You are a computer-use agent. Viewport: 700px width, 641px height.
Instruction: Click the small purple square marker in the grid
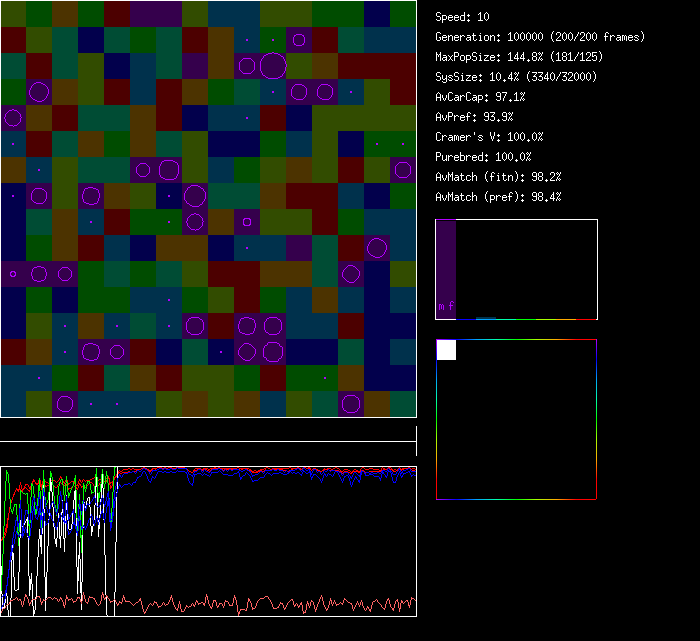[x=247, y=221]
